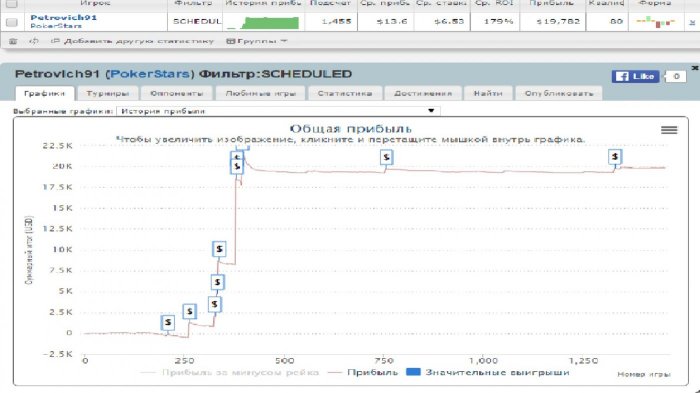Open the История прибыли chart selector dropdown
This screenshot has width=700, height=393.
(x=278, y=111)
